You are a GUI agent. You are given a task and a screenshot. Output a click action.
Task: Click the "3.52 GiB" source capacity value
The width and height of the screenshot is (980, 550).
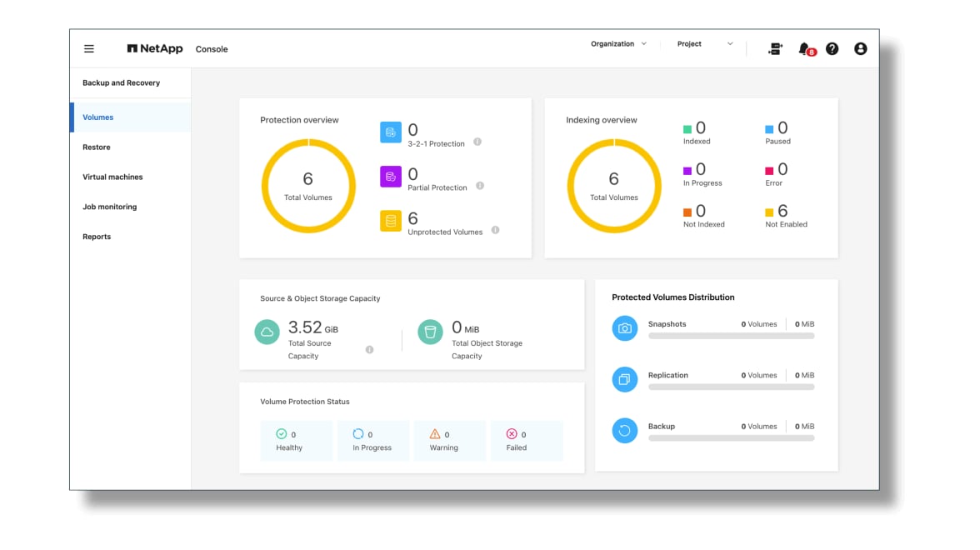click(313, 327)
